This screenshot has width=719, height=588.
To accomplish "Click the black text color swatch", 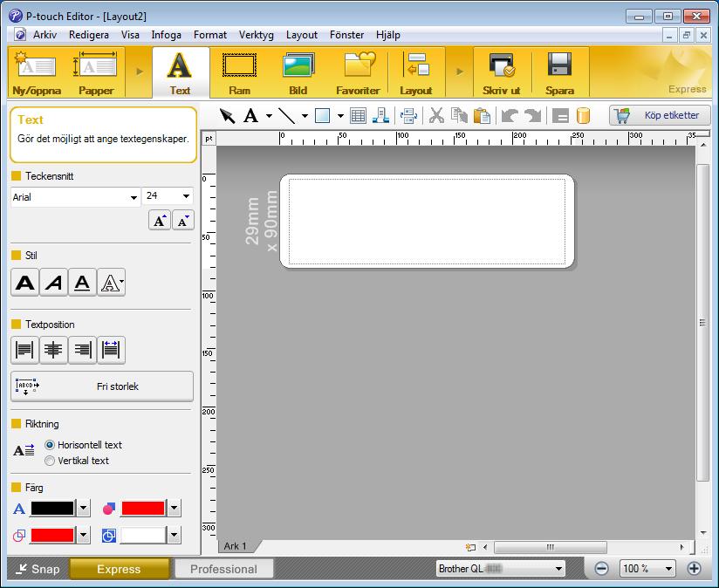I will point(51,509).
